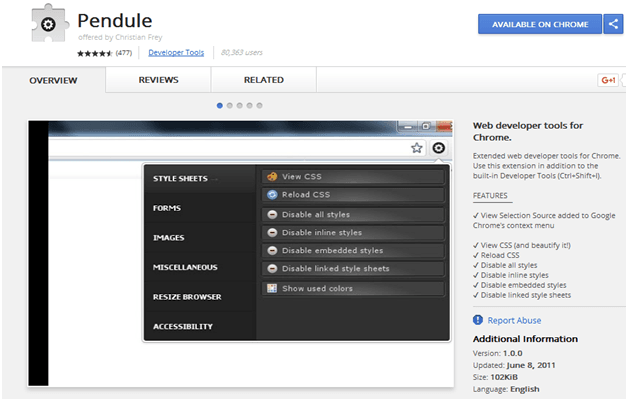Image resolution: width=628 pixels, height=401 pixels.
Task: Click the Disable linked style sheets minus icon
Action: tap(272, 268)
